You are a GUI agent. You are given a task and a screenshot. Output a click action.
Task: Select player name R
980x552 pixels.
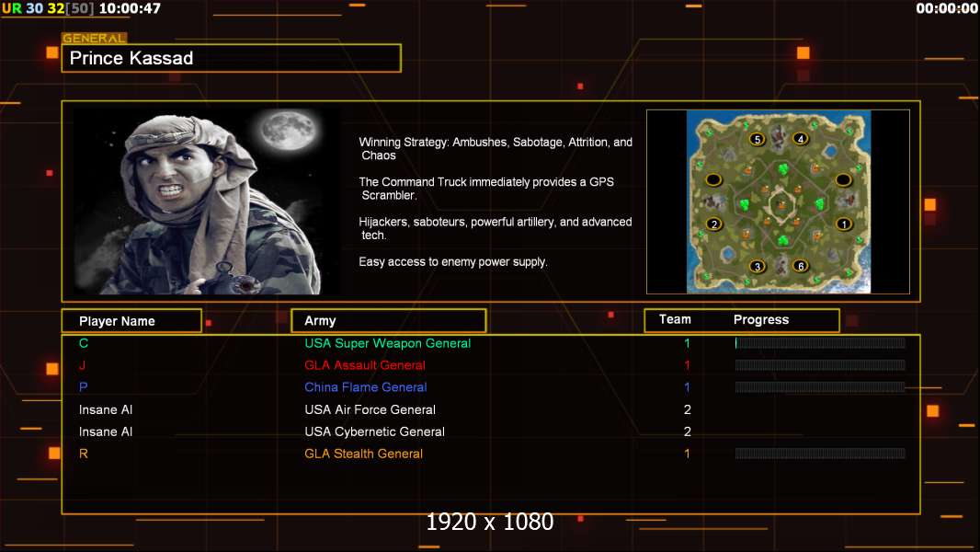tap(84, 454)
